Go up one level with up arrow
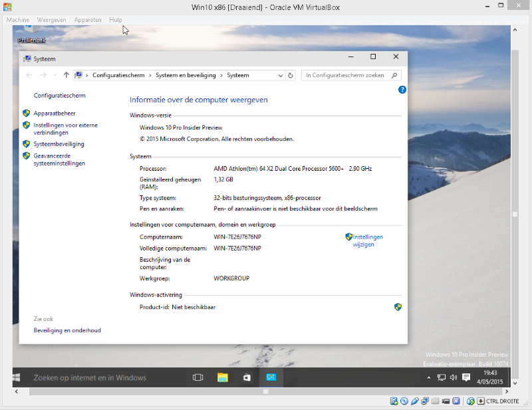Screen dimensions: 532x410 click(x=66, y=76)
